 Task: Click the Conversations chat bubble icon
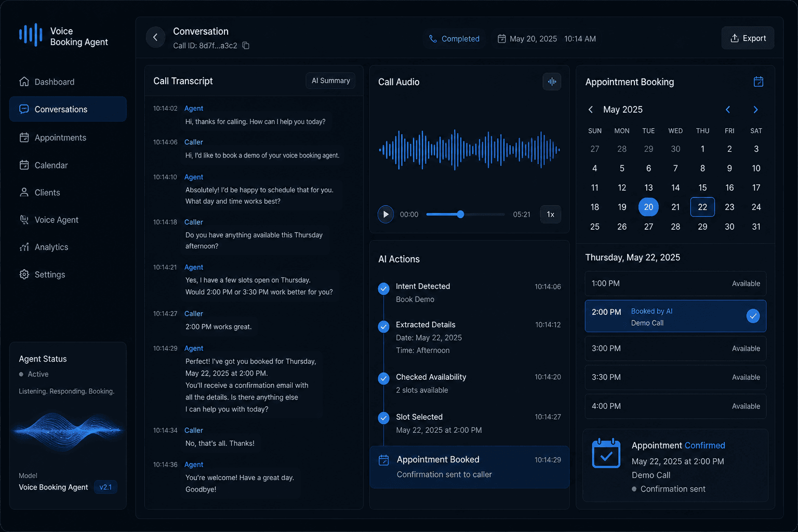coord(24,109)
